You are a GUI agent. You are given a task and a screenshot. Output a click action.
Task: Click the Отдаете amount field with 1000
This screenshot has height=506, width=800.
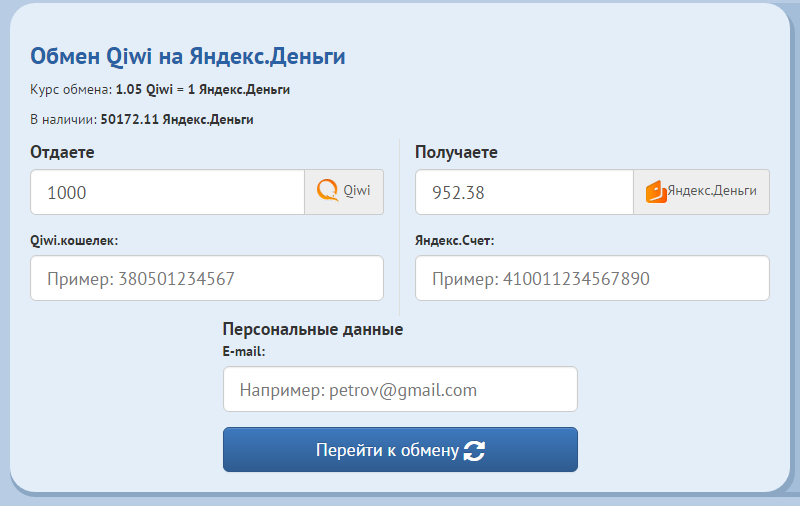coord(167,192)
